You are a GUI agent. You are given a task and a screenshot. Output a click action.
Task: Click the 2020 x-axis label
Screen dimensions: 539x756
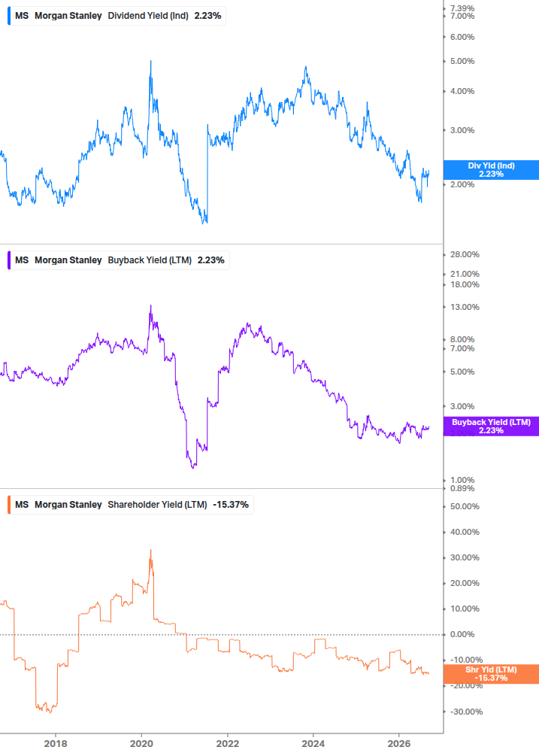141,744
